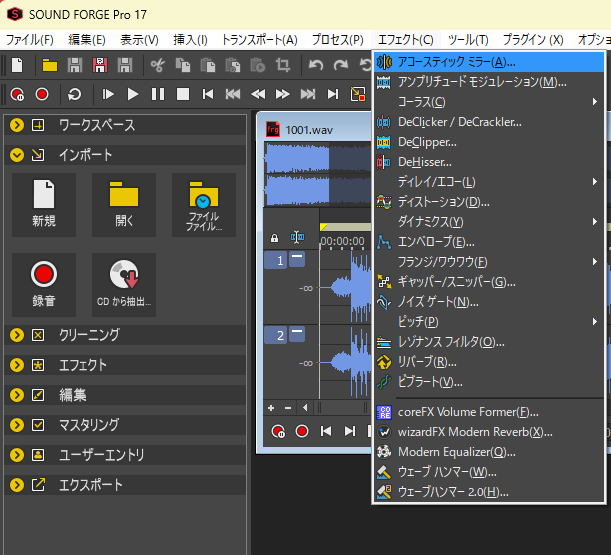Click the Undo arrow in toolbar
611x555 pixels.
(x=316, y=65)
